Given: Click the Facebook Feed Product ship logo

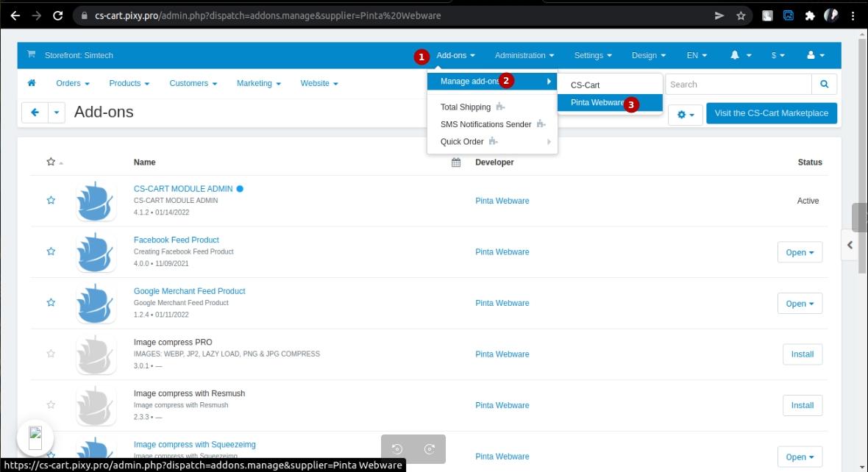Looking at the screenshot, I should (x=95, y=252).
